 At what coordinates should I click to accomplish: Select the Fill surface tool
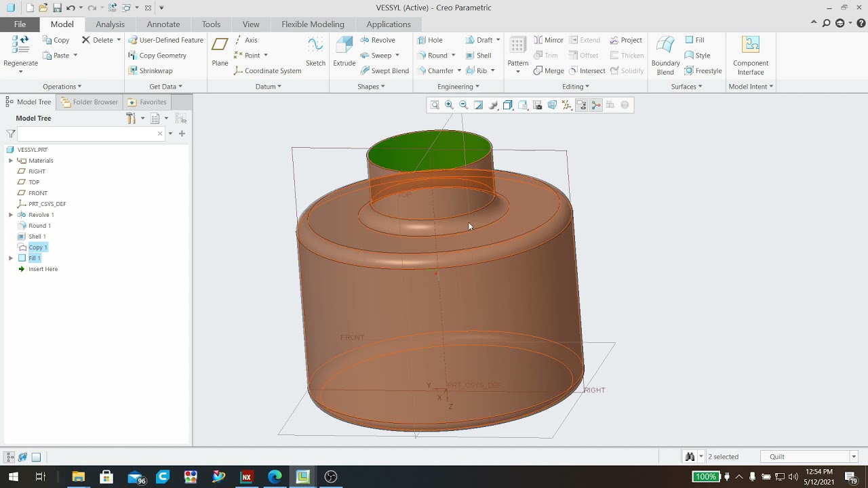click(x=694, y=40)
